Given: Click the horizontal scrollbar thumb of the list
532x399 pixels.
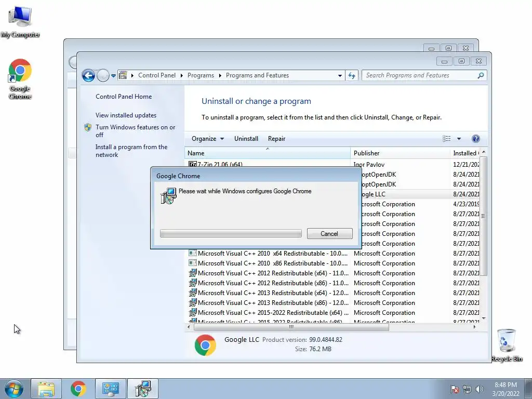Looking at the screenshot, I should (x=291, y=327).
